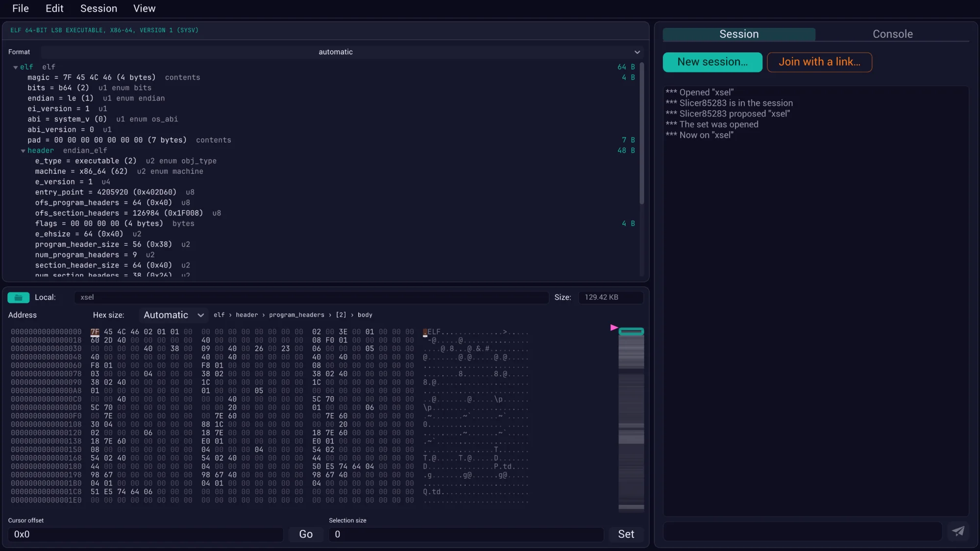Click the tree view vertical scrollbar

click(641, 133)
